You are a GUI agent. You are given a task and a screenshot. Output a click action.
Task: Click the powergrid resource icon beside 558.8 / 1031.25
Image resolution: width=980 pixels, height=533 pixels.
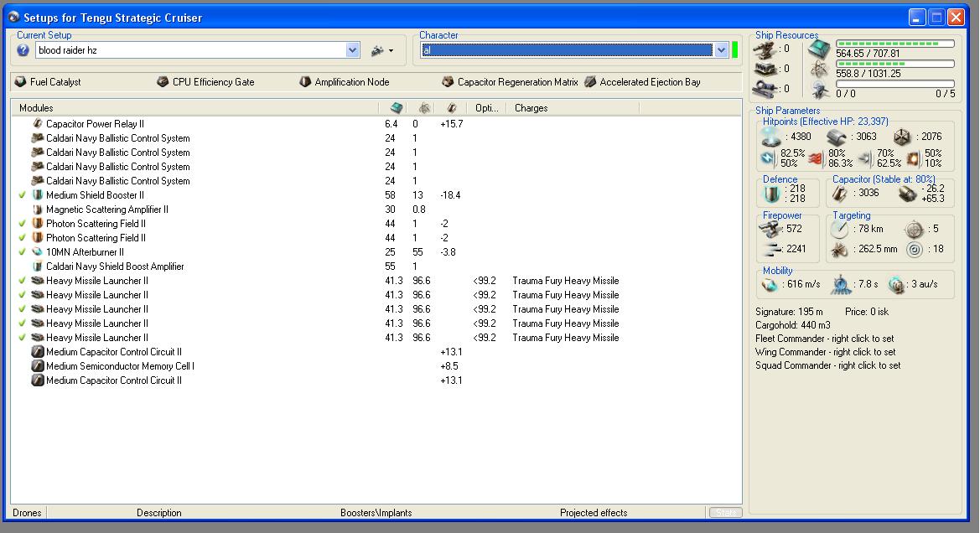tap(819, 69)
